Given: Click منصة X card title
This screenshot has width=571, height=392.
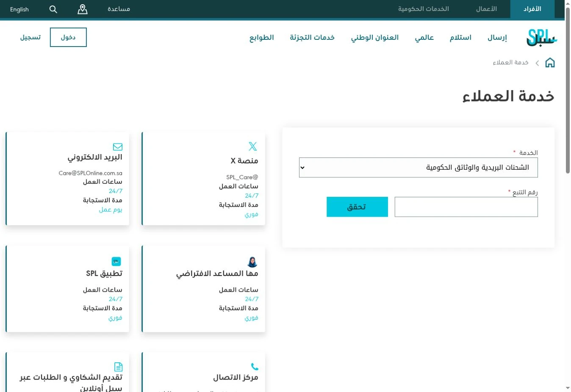Looking at the screenshot, I should click(244, 161).
